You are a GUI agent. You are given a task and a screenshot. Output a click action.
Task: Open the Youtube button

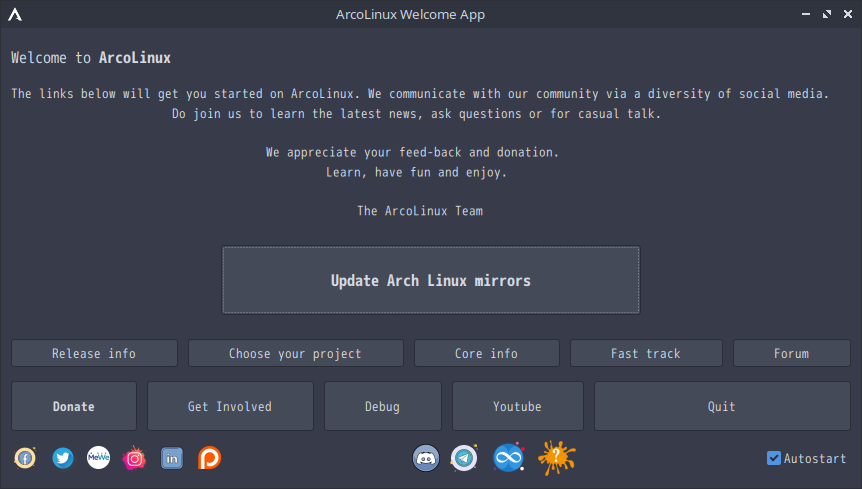tap(518, 407)
